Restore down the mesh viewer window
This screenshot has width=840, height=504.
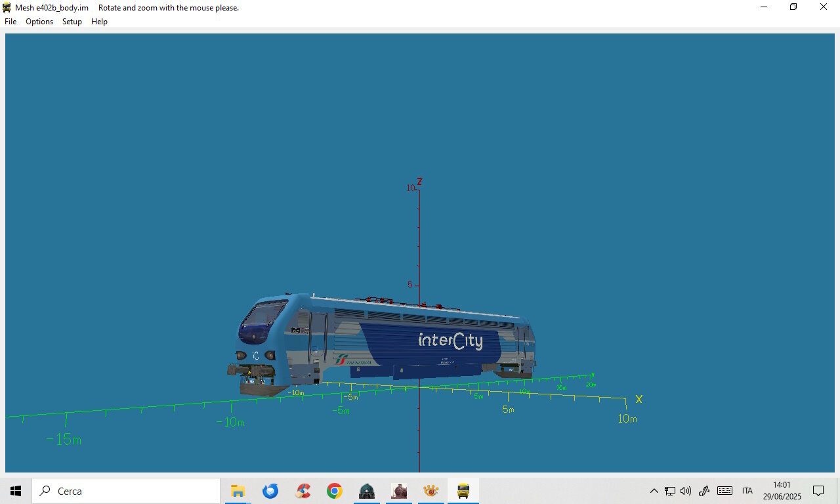coord(793,7)
